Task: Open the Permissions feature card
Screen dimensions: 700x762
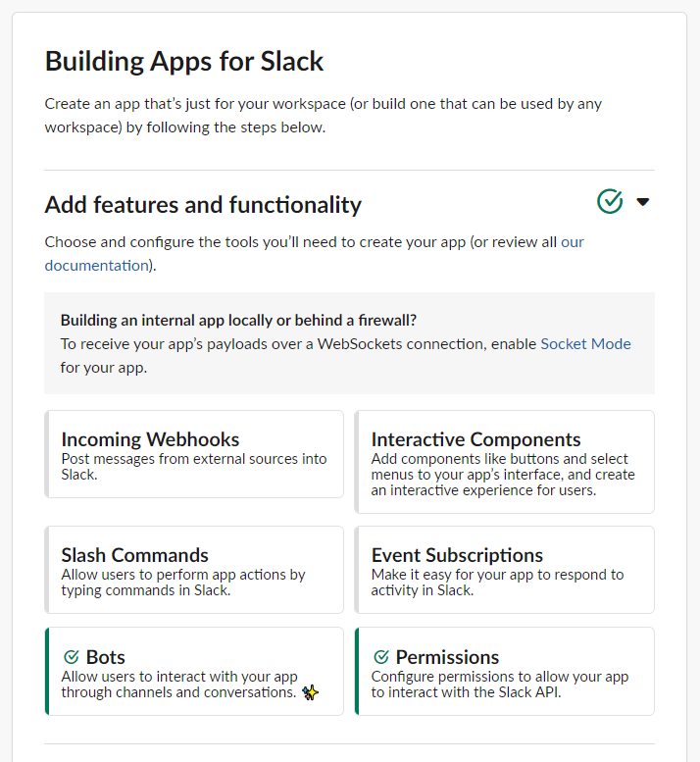Action: tap(504, 671)
